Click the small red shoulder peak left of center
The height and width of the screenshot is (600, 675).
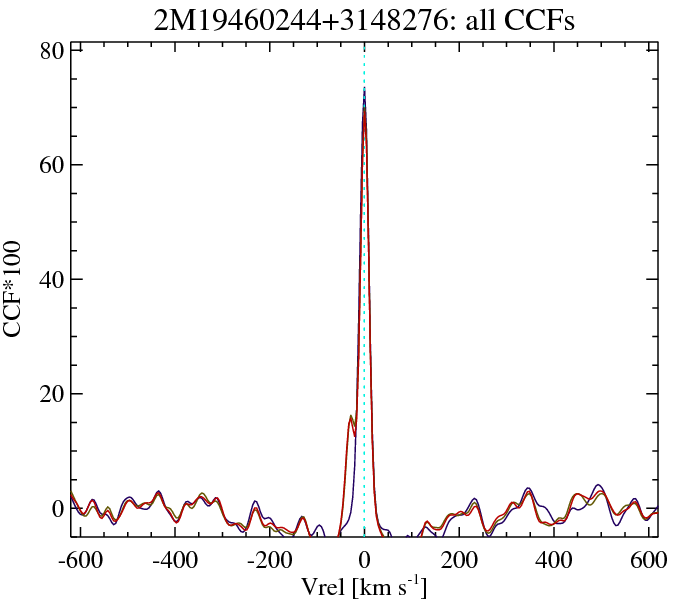pos(350,417)
